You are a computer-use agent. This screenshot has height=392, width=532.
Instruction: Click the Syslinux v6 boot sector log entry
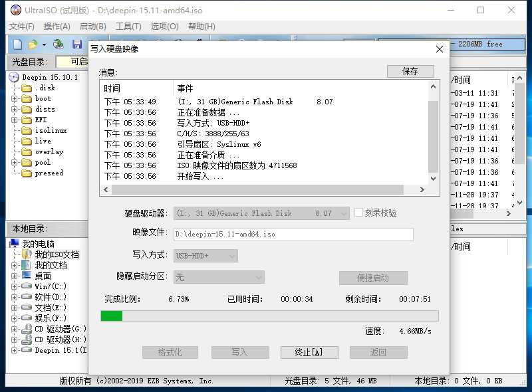pyautogui.click(x=219, y=144)
